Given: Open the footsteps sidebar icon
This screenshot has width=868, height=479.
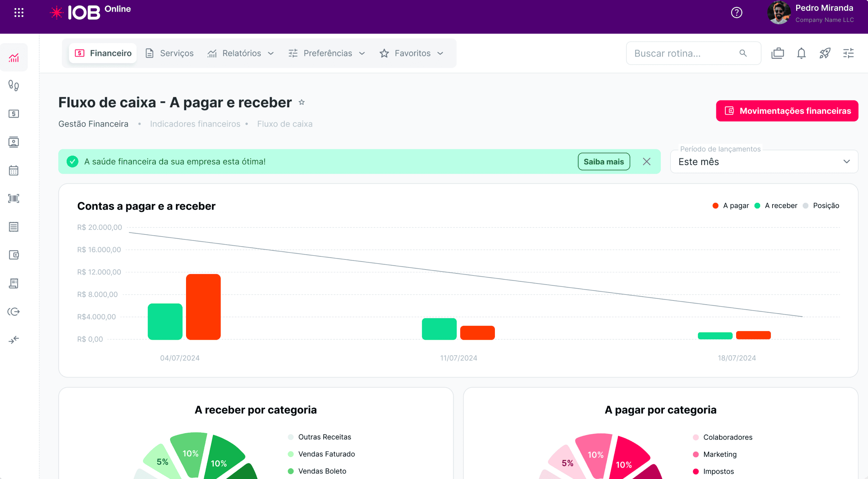Looking at the screenshot, I should click(x=14, y=85).
